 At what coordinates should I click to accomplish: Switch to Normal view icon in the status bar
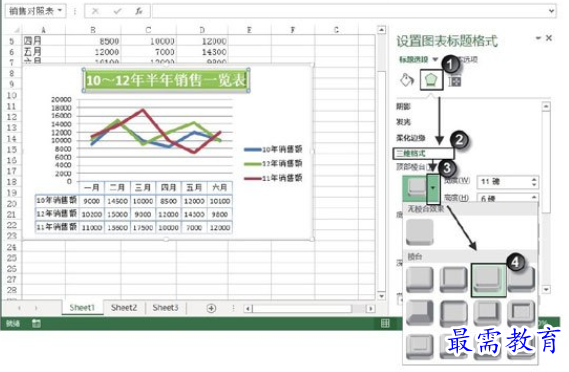385,323
